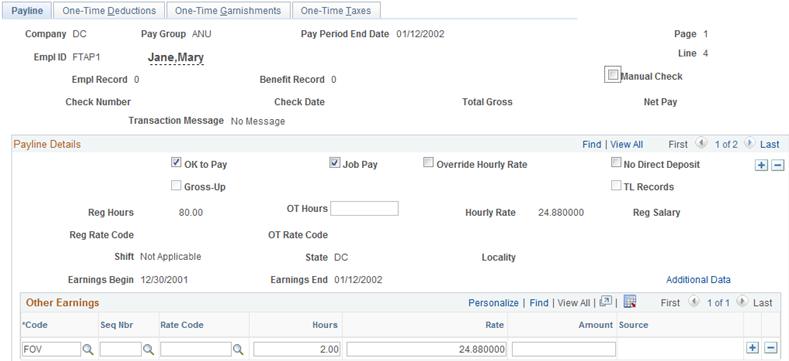Open the One-Time Taxes tab
The image size is (789, 361).
pos(336,11)
